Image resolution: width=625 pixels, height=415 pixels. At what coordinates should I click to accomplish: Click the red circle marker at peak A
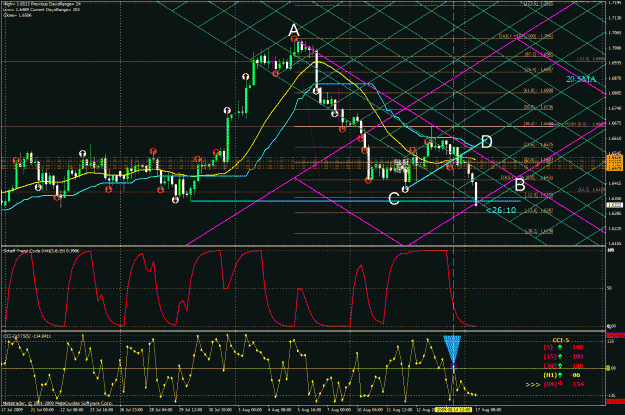tap(294, 39)
